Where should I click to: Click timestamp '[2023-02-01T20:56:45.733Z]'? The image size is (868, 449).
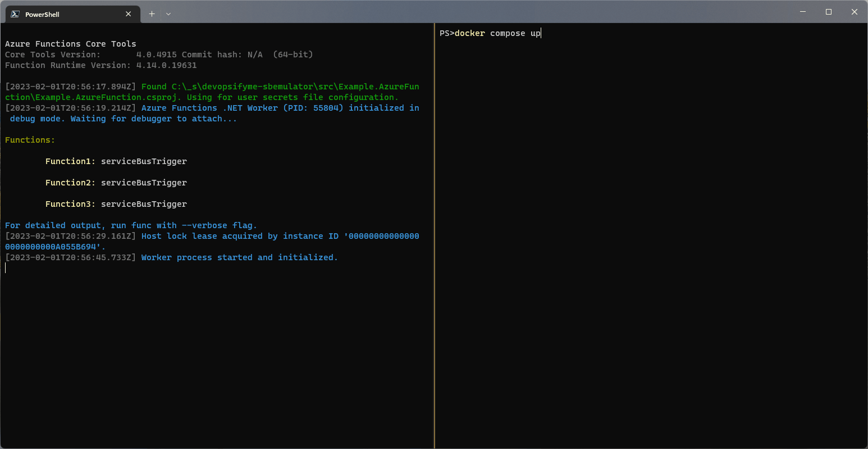click(x=71, y=257)
